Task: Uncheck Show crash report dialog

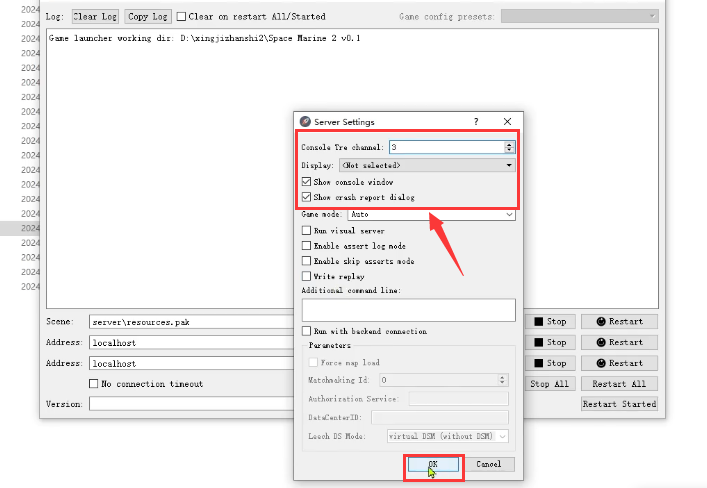Action: [x=307, y=197]
